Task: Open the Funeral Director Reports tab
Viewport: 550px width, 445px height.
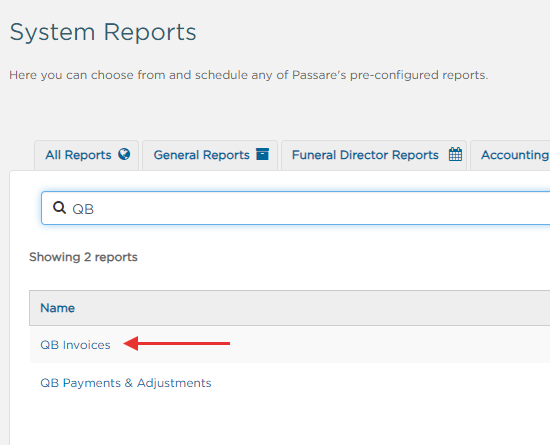Action: click(x=374, y=155)
